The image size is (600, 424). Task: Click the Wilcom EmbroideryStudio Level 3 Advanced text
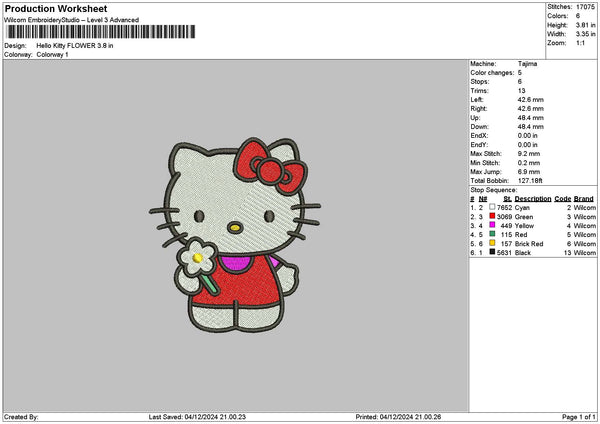(x=72, y=20)
